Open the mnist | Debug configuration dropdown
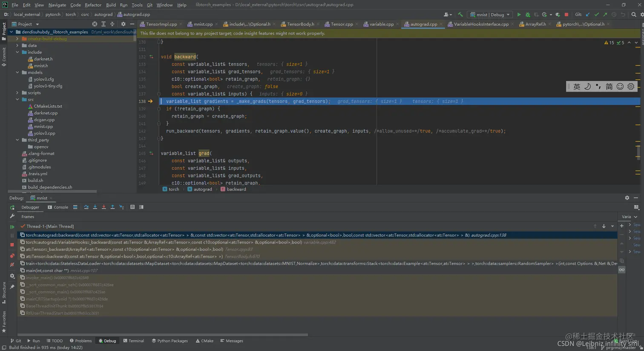Screen dimensions: 644x351 point(490,15)
